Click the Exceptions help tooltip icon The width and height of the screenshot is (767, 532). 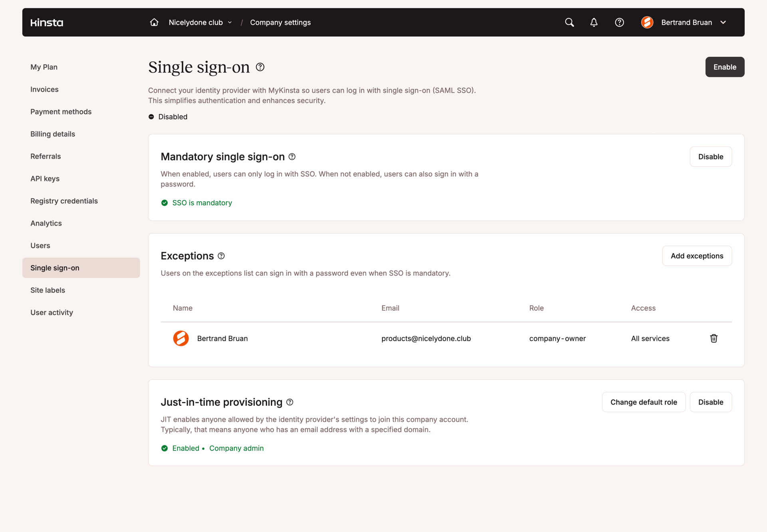tap(222, 256)
